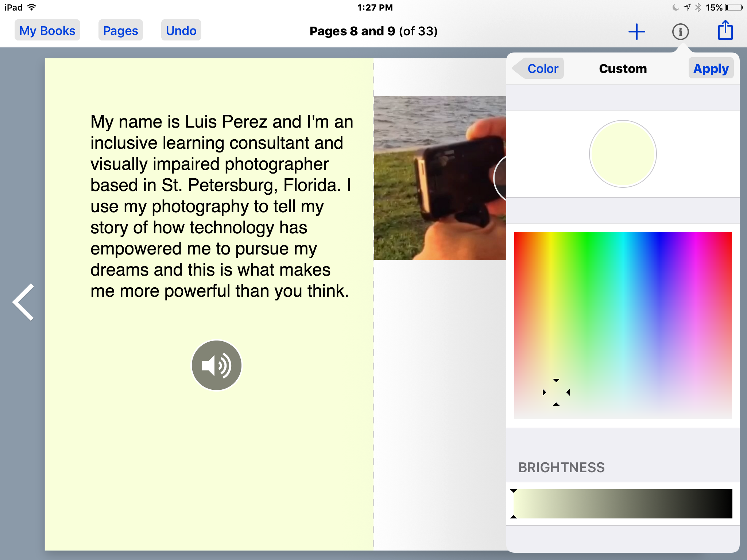This screenshot has width=747, height=560.
Task: Open the Pages menu
Action: [x=120, y=30]
